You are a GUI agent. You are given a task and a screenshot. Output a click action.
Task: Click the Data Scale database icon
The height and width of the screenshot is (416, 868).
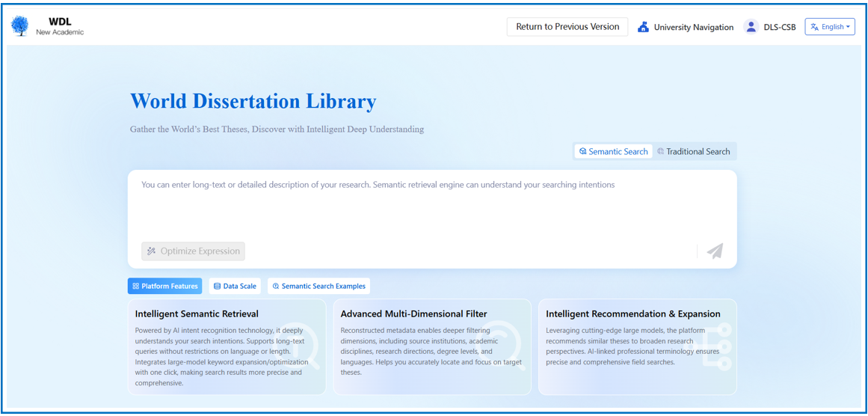point(218,287)
